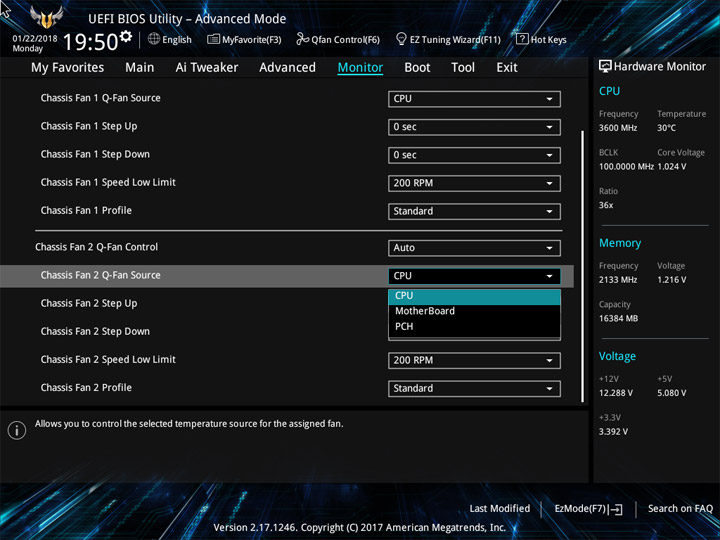Switch to the Main tab
The width and height of the screenshot is (720, 540).
[x=140, y=68]
